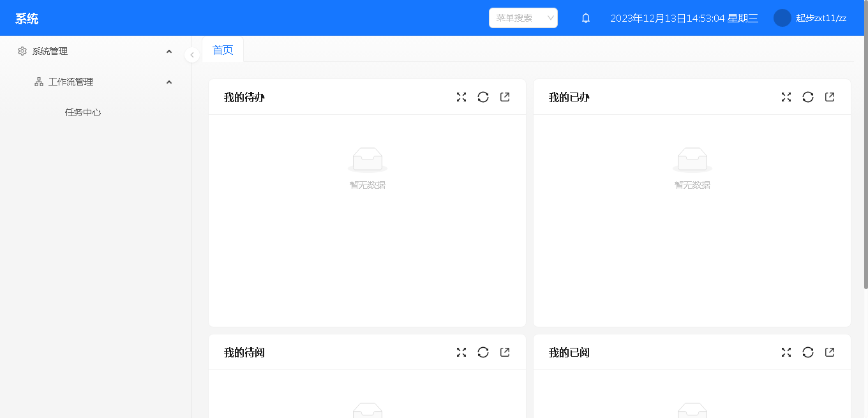Click fullscreen icon on 我的待阅 card
The width and height of the screenshot is (868, 418).
coord(461,352)
